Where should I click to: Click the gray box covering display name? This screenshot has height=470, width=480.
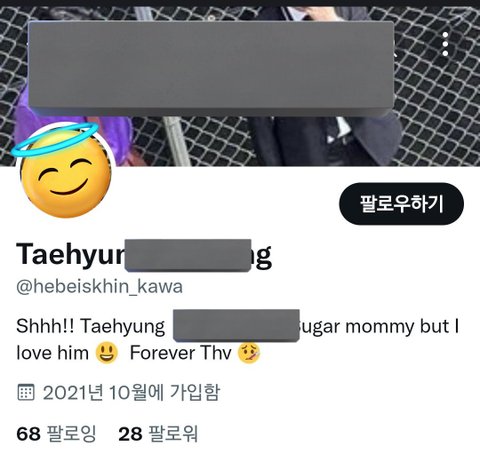click(x=188, y=255)
